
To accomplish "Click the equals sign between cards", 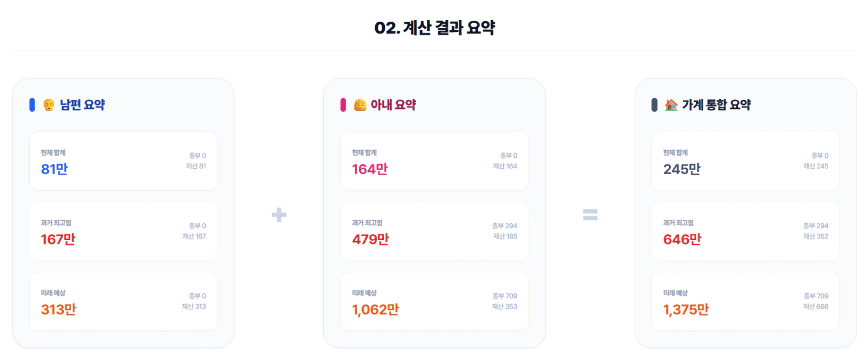I will (x=590, y=215).
